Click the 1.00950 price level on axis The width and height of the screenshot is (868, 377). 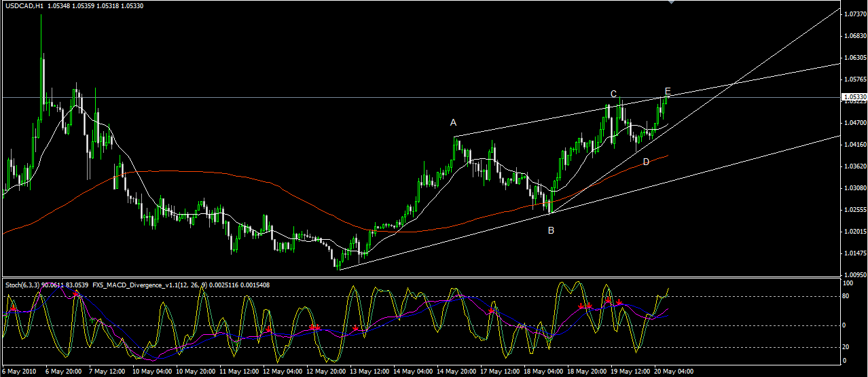(854, 274)
